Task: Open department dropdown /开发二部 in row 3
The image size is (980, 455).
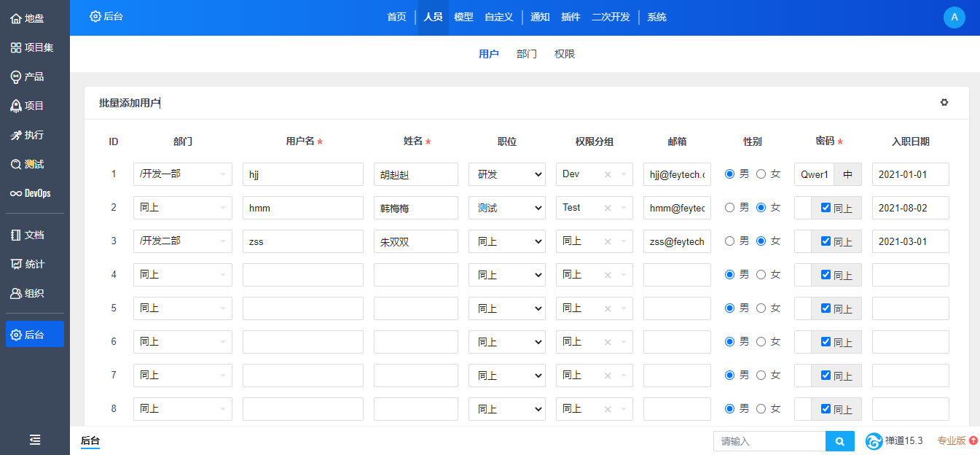Action: point(183,241)
